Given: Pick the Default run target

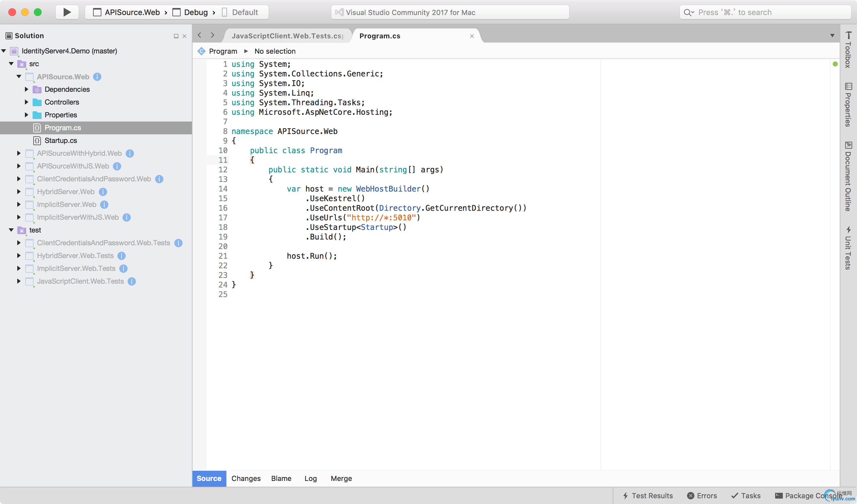Looking at the screenshot, I should pyautogui.click(x=240, y=12).
